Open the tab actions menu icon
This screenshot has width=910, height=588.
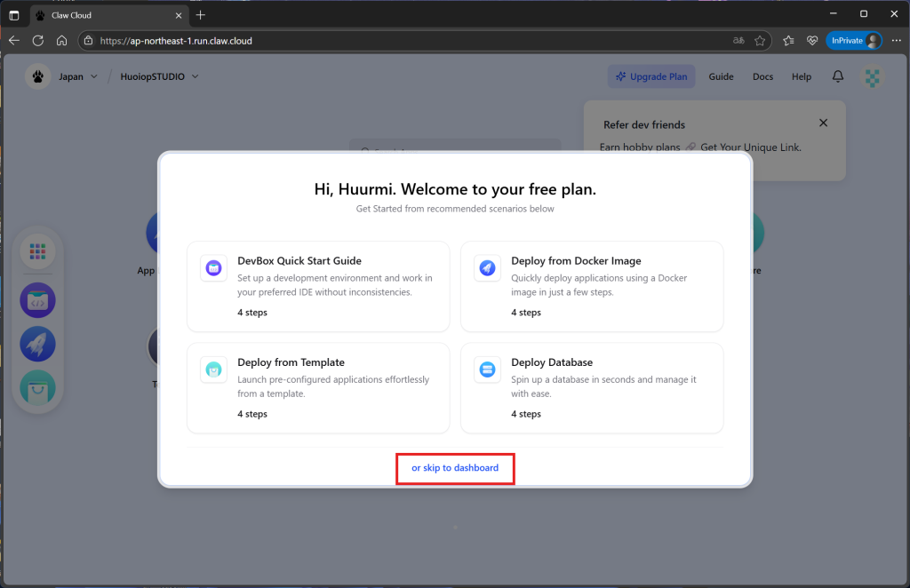(14, 16)
